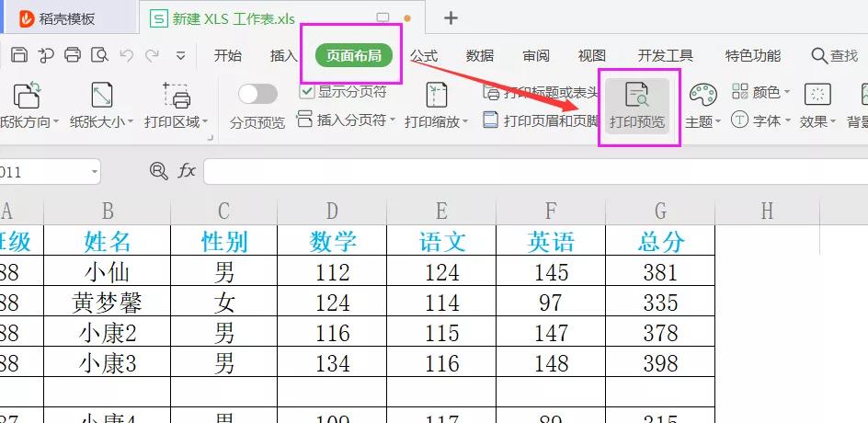
Task: Open the 颜色 color scheme dropdown
Action: tap(761, 92)
